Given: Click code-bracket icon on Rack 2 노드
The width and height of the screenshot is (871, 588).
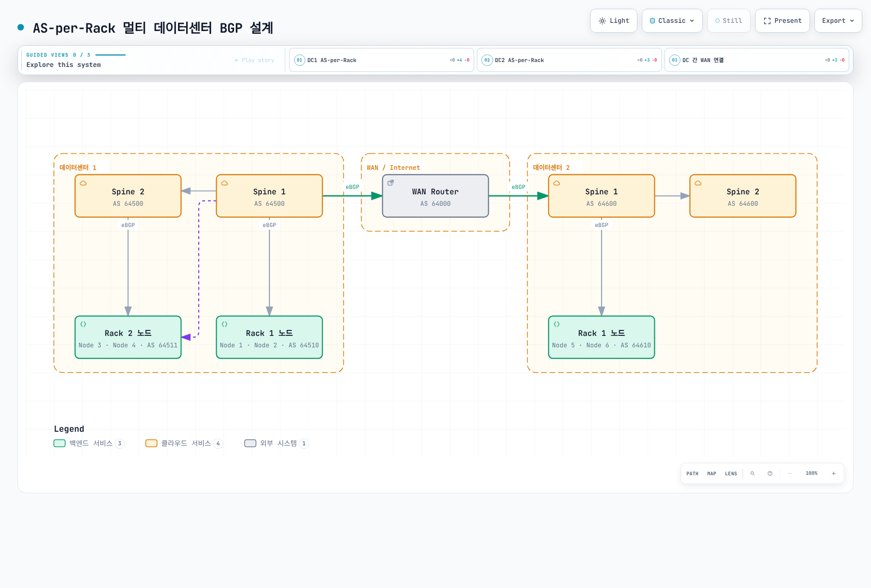Looking at the screenshot, I should [x=83, y=324].
